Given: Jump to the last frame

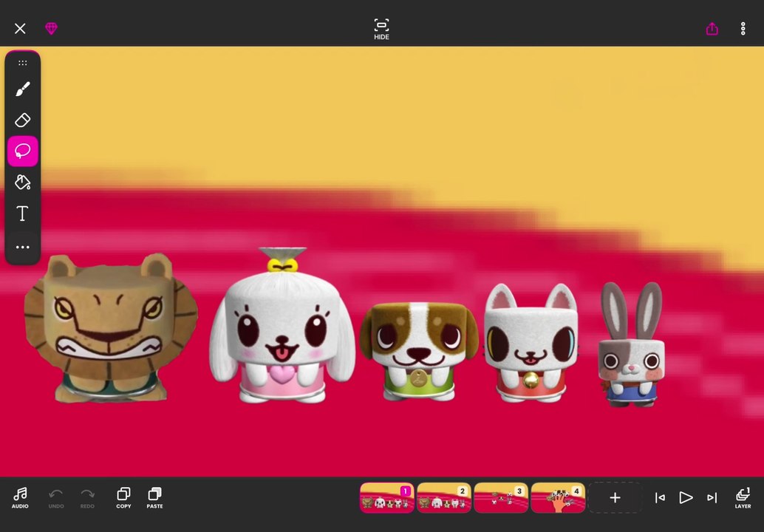Looking at the screenshot, I should coord(712,497).
